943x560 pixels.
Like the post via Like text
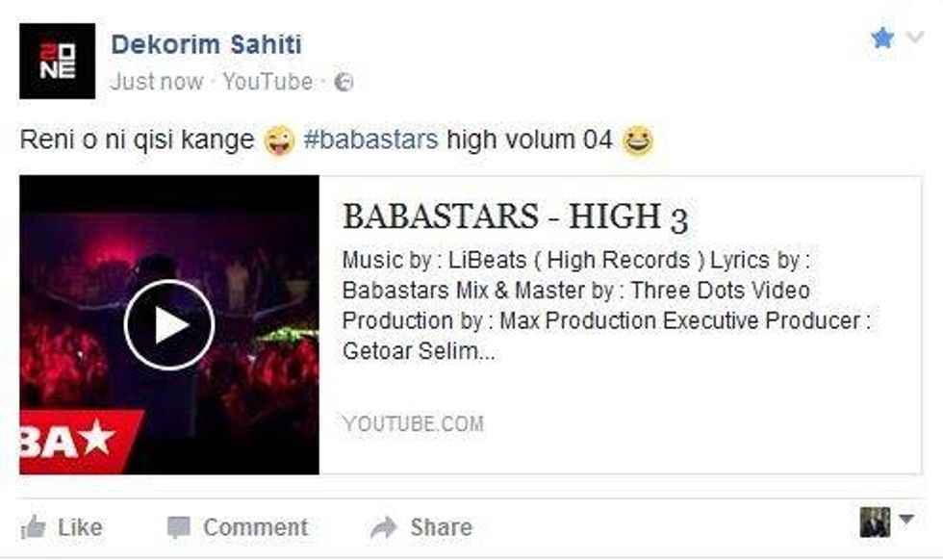(80, 527)
